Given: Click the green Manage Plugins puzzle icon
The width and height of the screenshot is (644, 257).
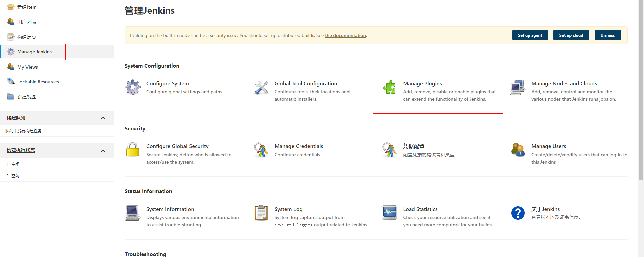Looking at the screenshot, I should 390,87.
